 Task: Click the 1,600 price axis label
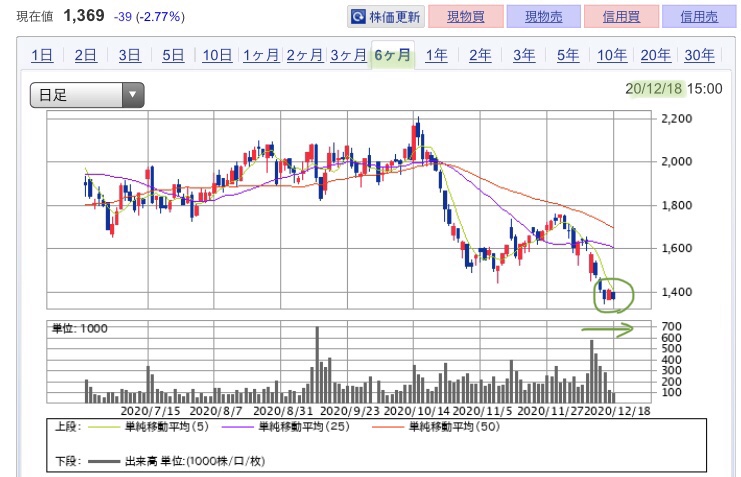pyautogui.click(x=676, y=248)
